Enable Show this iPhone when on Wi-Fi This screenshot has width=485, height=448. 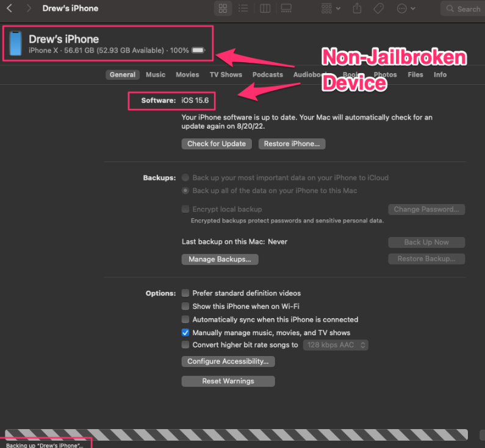(x=185, y=306)
